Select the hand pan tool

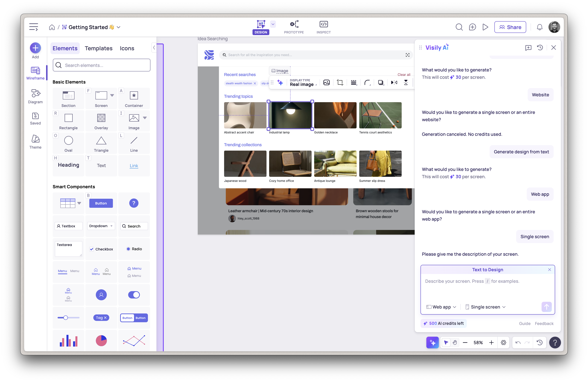tap(455, 343)
